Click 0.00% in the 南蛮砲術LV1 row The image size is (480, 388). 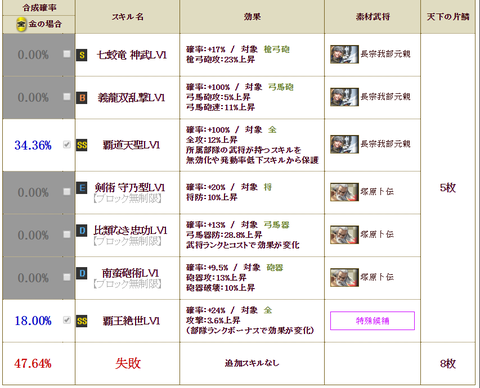[x=33, y=278]
